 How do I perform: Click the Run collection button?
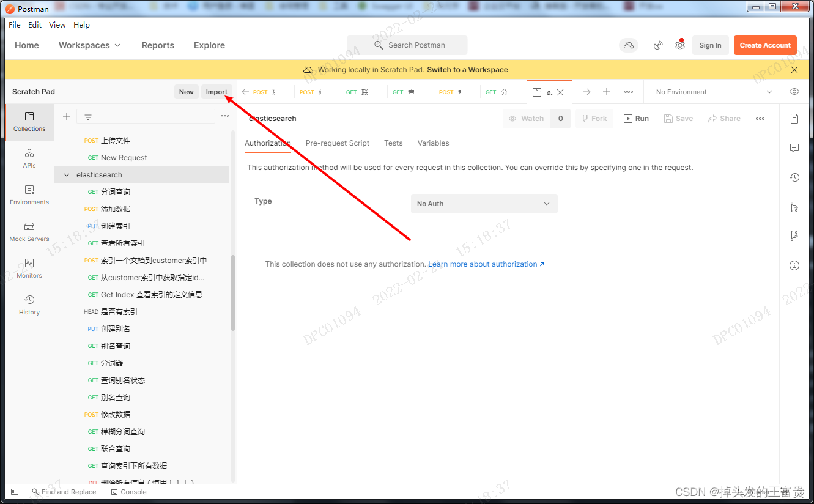click(x=636, y=119)
